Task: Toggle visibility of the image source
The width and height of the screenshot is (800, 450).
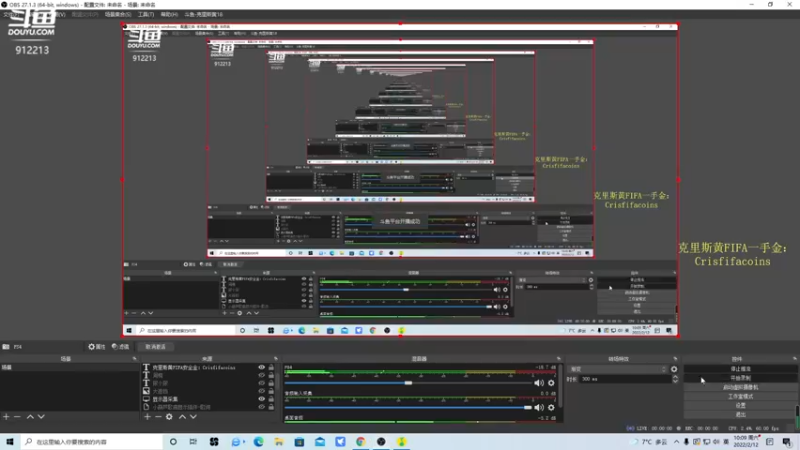Action: [261, 391]
